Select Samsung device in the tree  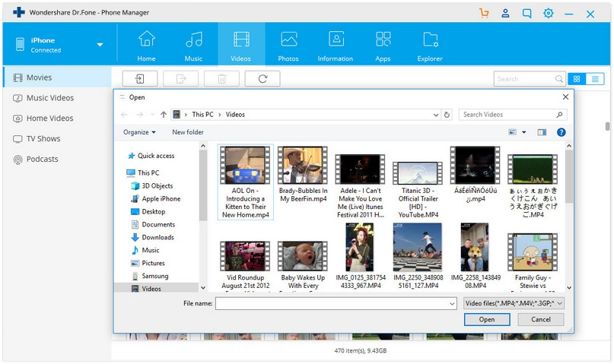(151, 276)
